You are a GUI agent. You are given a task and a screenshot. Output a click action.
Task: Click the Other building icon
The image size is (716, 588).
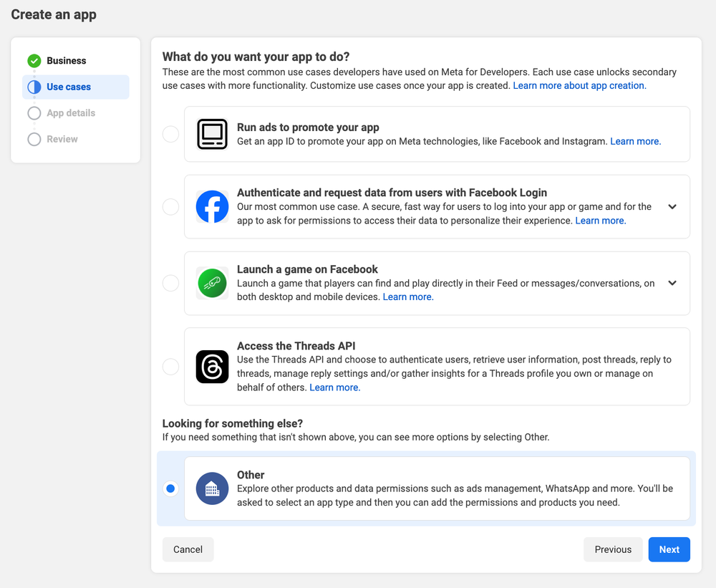pos(212,488)
